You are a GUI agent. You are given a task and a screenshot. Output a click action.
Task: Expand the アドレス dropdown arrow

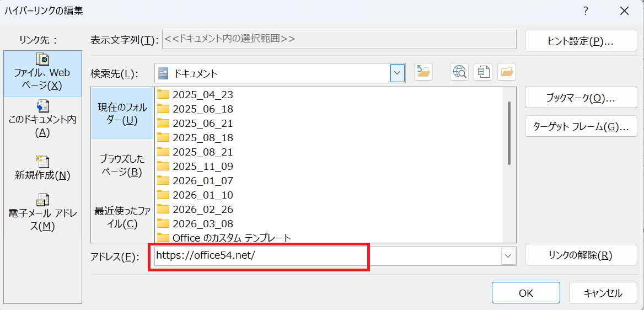click(x=508, y=256)
